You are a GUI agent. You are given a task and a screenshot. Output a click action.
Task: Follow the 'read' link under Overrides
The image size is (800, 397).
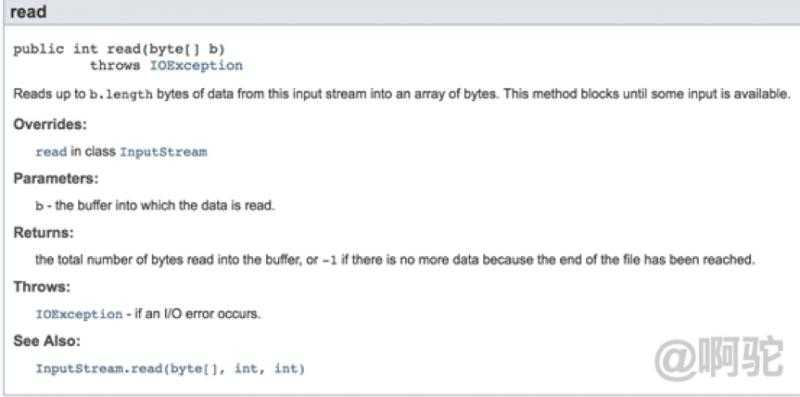click(x=51, y=152)
